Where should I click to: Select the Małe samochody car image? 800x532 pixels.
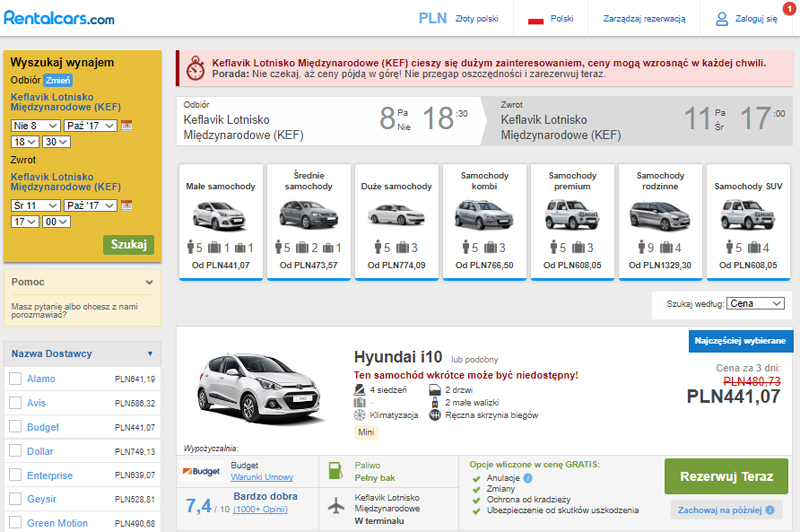[x=219, y=215]
